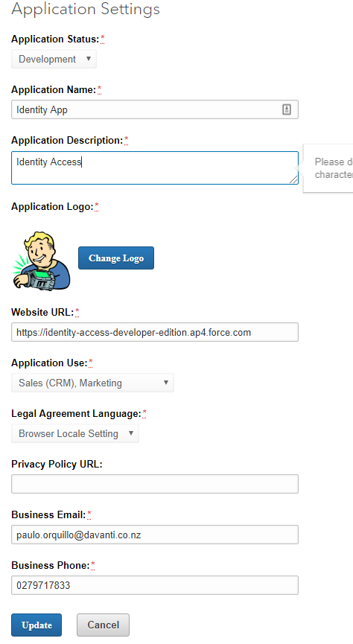This screenshot has width=353, height=644.
Task: Open the Legal Agreement Language dropdown
Action: pos(75,433)
